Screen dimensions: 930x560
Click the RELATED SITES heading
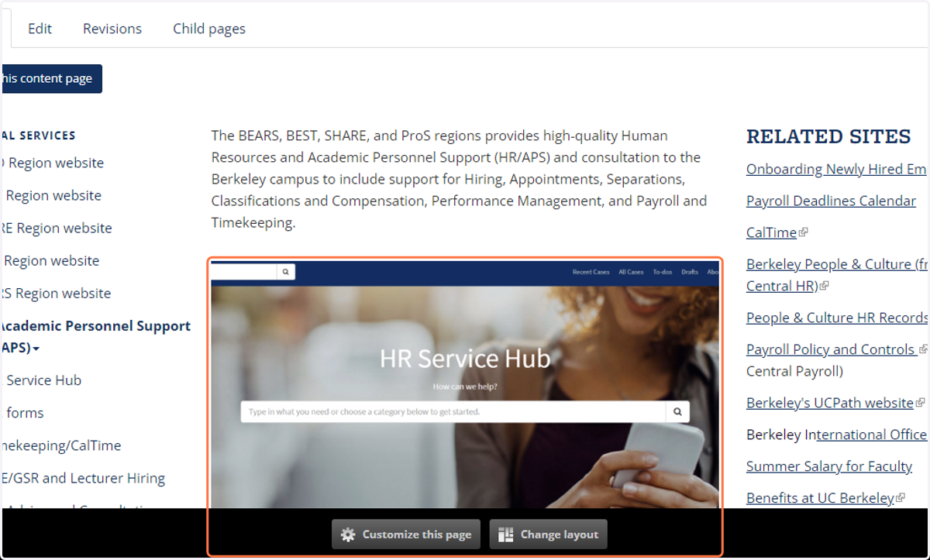pos(828,136)
